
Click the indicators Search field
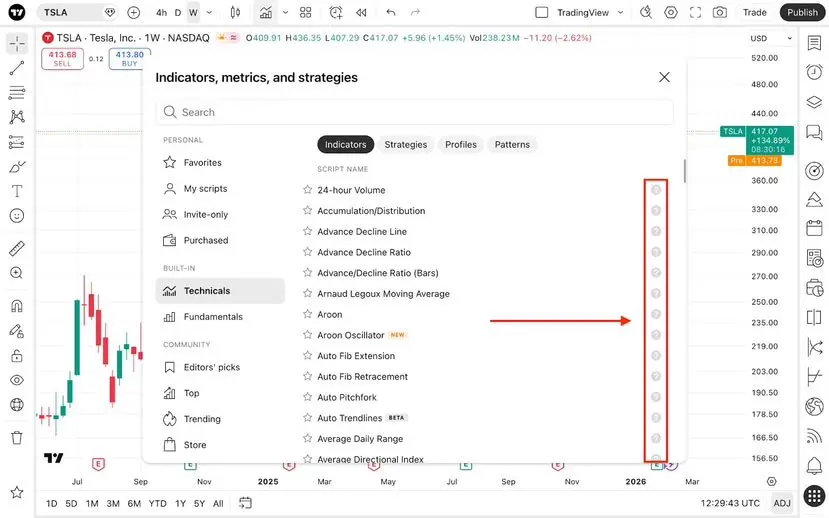click(x=415, y=112)
